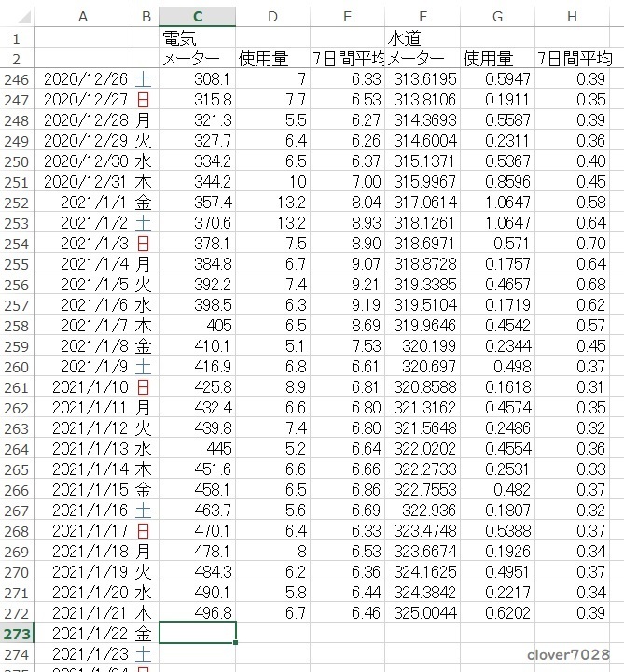Select the row 246 header
Viewport: 624px width, 672px height.
pos(17,79)
